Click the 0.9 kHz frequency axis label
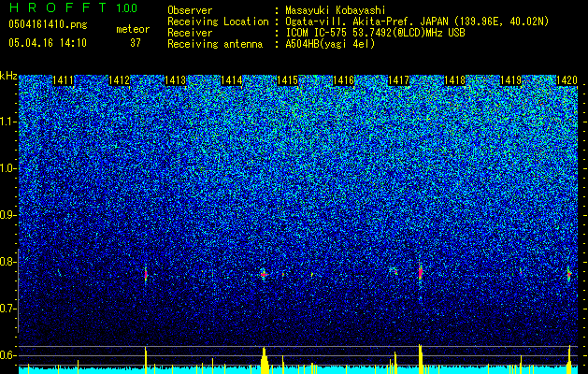588x374 pixels. (x=8, y=215)
